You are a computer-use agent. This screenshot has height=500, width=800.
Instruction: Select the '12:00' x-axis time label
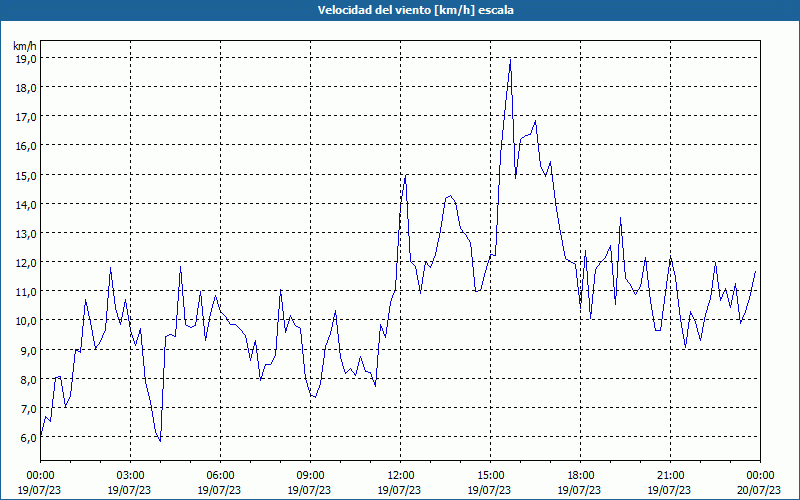point(401,476)
